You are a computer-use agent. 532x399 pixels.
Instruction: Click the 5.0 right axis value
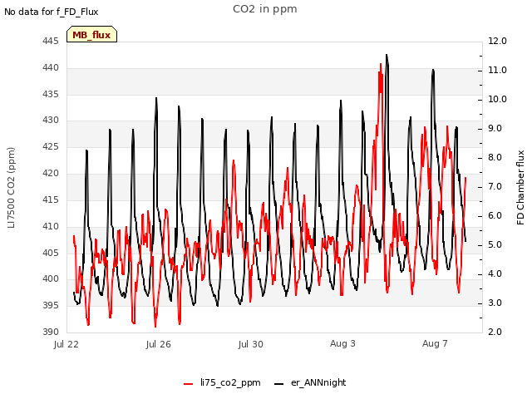(x=495, y=245)
